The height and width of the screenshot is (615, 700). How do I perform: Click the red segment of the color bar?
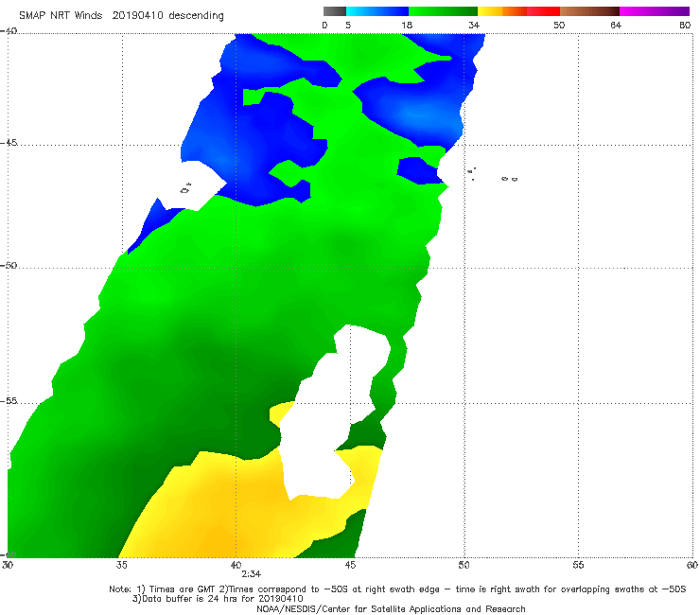[543, 11]
